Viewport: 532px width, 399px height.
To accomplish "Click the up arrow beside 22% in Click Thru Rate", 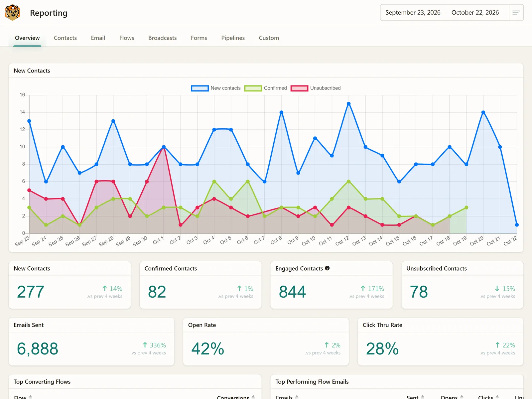I will 497,345.
